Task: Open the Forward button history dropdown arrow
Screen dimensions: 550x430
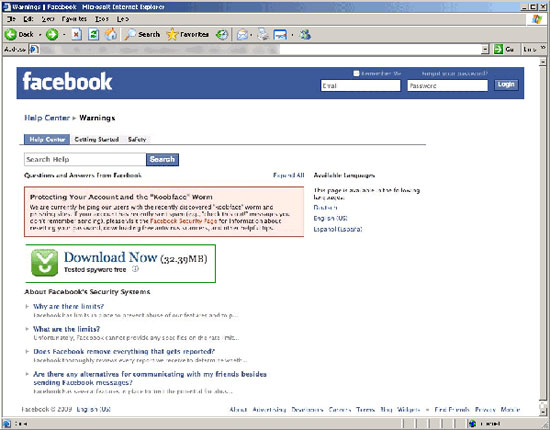Action: (64, 35)
